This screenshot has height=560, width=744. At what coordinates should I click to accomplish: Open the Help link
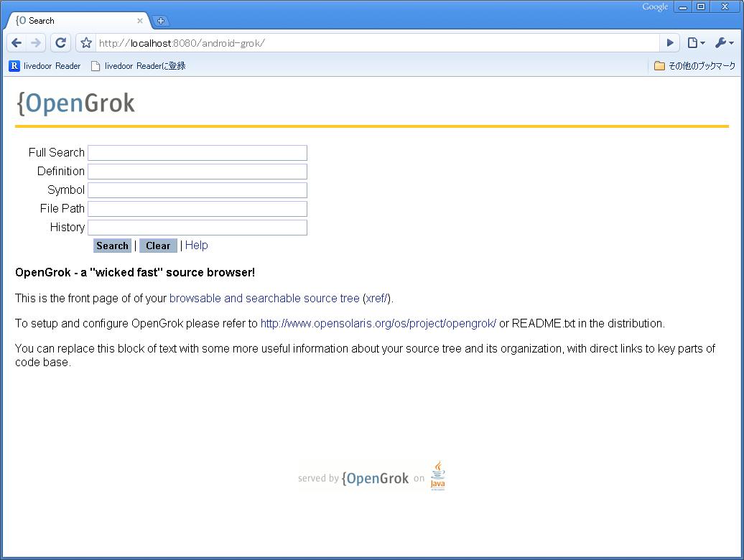(x=197, y=245)
